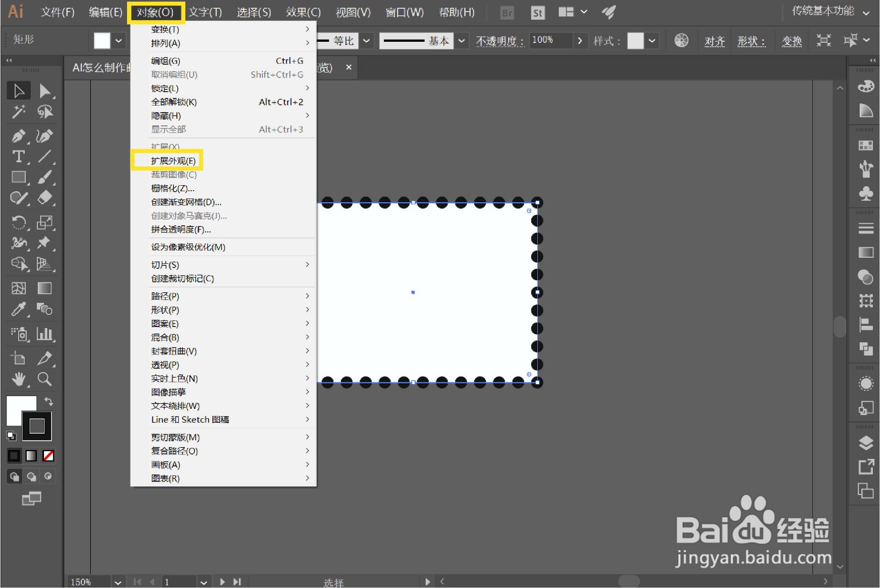Image resolution: width=880 pixels, height=588 pixels.
Task: Set fill color to None
Action: pos(48,455)
